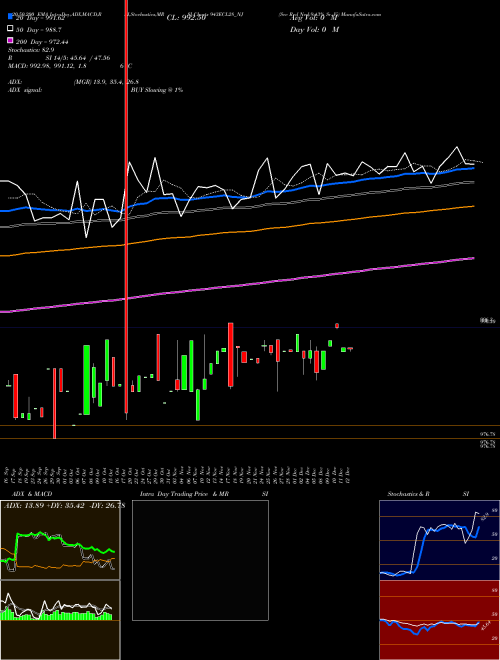This screenshot has width=500, height=660.
Task: Select the '50 Day = 988.7' legend text
Action: click(39, 30)
